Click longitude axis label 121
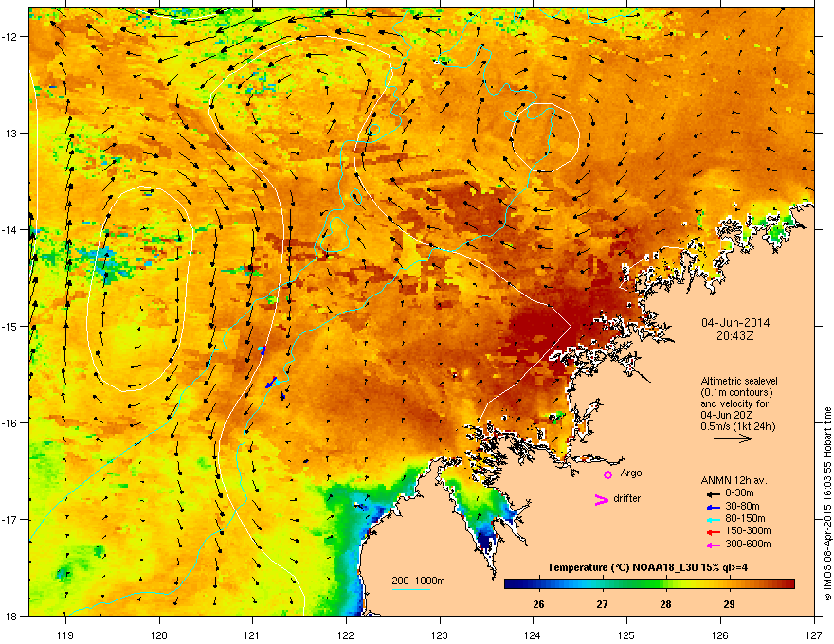The height and width of the screenshot is (644, 834). 252,635
